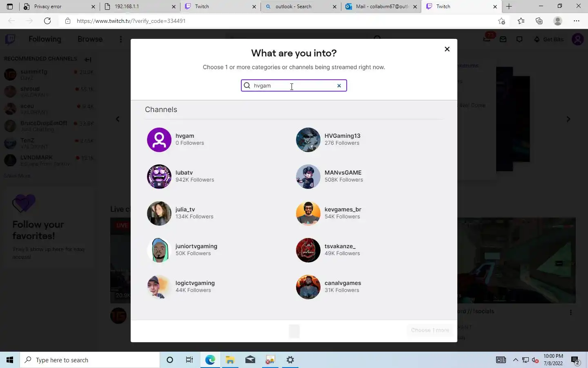Open the Following page
Viewport: 588px width, 368px height.
coord(45,39)
